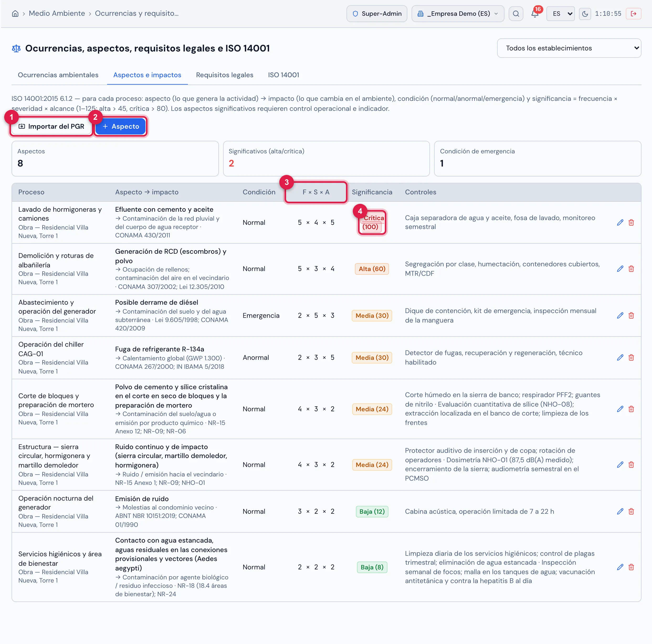The image size is (652, 644).
Task: Edit the Posible derrame de diésel row
Action: click(x=620, y=315)
